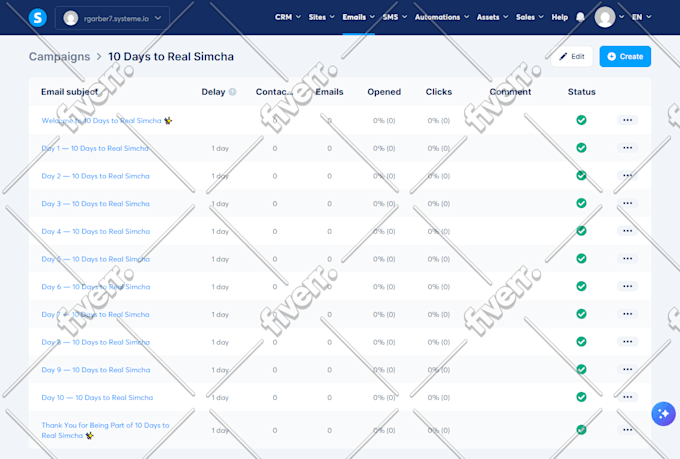Open Day 4 — 10 Days to Real Simcha
This screenshot has height=459, width=680.
click(x=95, y=232)
